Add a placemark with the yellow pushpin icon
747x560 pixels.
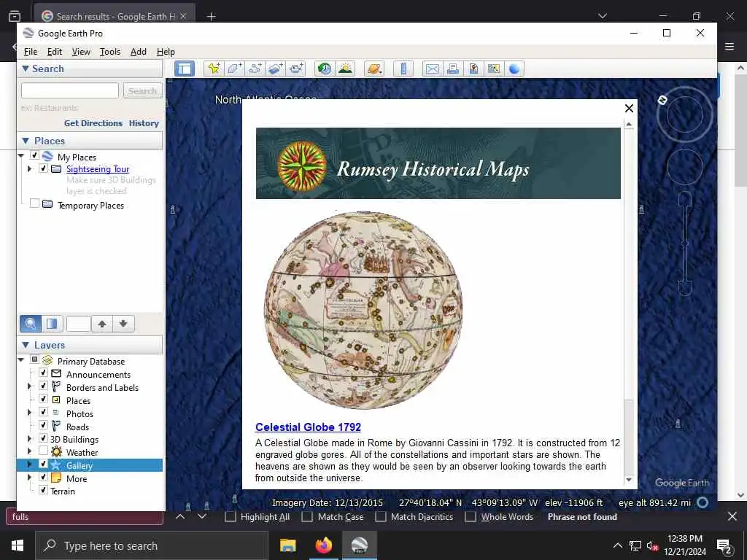214,69
